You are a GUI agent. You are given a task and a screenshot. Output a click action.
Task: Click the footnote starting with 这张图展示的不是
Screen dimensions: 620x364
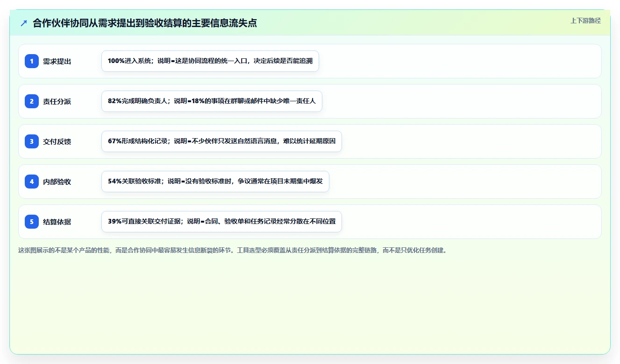[232, 250]
